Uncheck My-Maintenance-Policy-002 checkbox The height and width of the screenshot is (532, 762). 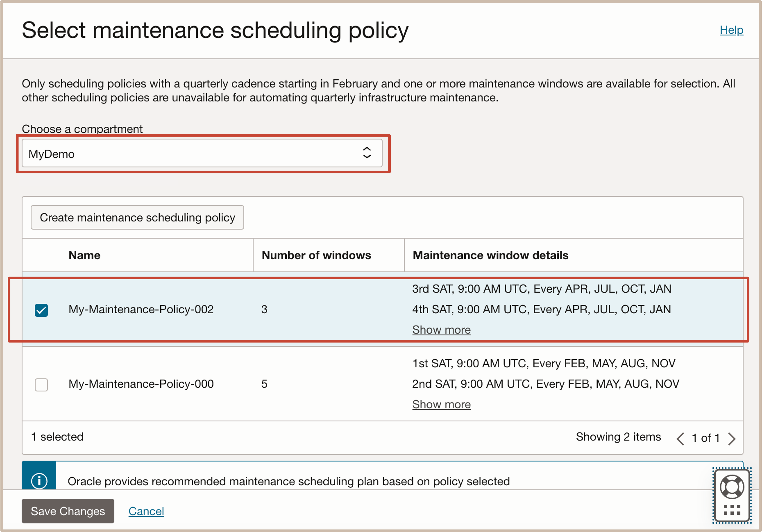tap(41, 310)
